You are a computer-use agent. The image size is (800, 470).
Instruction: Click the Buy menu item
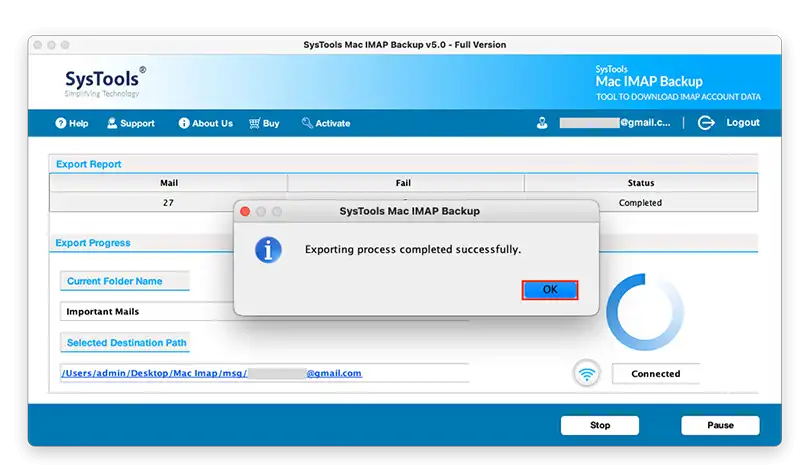pyautogui.click(x=264, y=123)
